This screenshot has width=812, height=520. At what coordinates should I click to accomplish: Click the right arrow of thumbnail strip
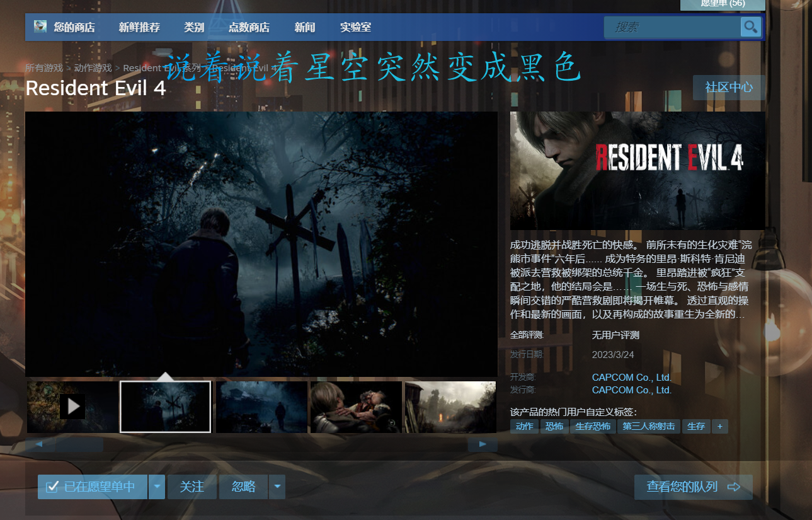[483, 444]
